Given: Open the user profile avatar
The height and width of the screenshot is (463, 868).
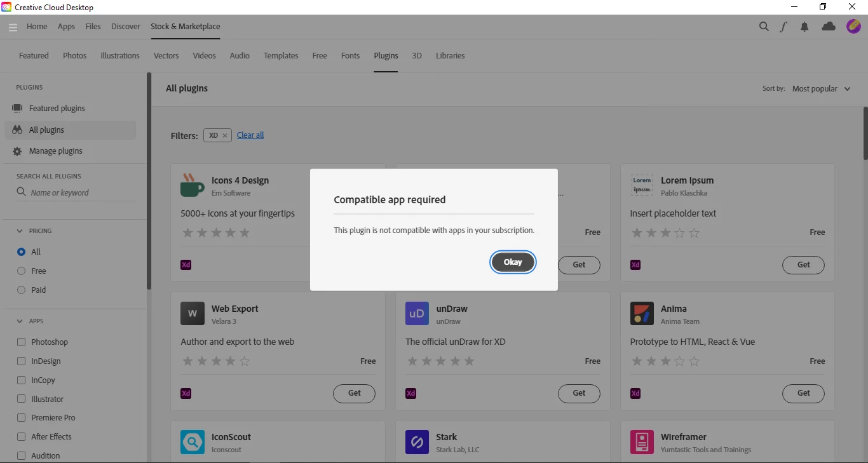Looking at the screenshot, I should tap(853, 26).
